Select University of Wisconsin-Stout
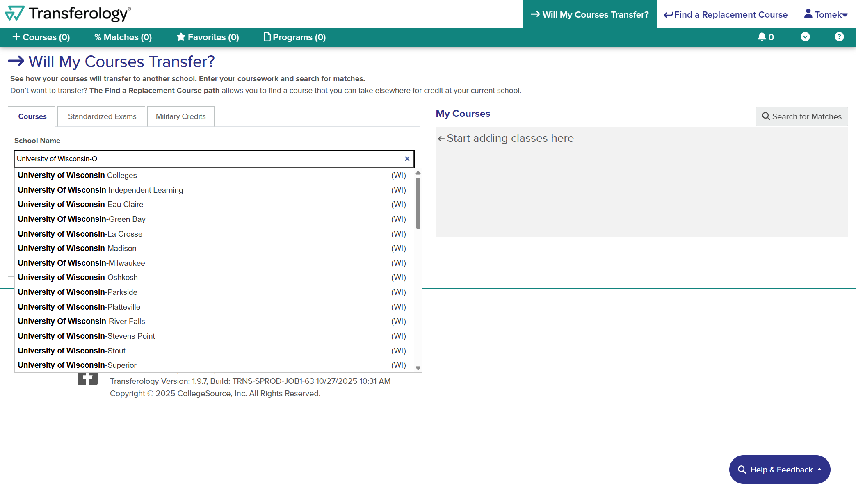The width and height of the screenshot is (856, 504). (214, 351)
